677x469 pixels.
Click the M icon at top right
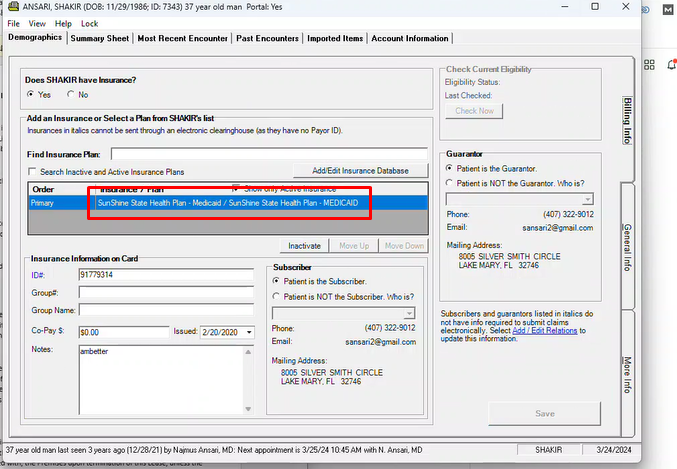point(668,9)
